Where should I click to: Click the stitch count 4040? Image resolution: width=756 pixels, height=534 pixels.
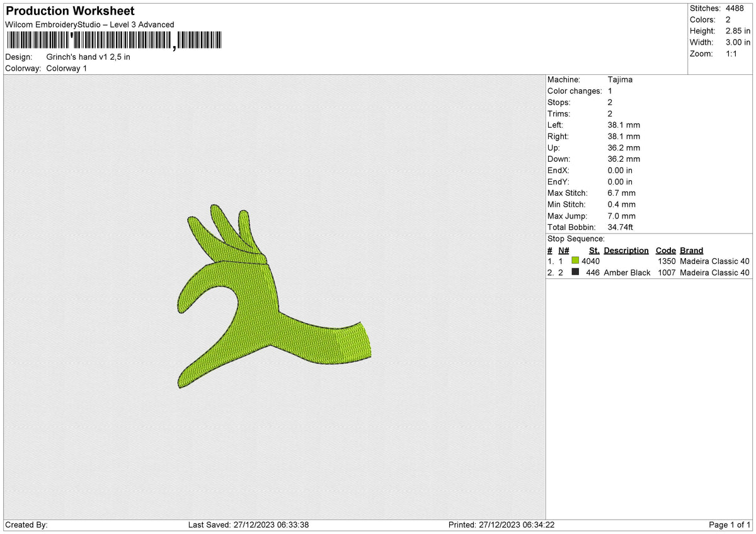click(590, 261)
